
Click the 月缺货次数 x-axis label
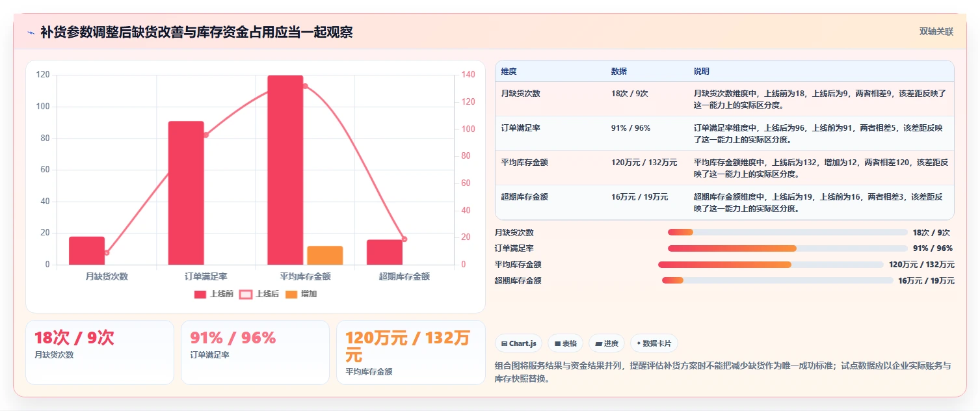[107, 276]
